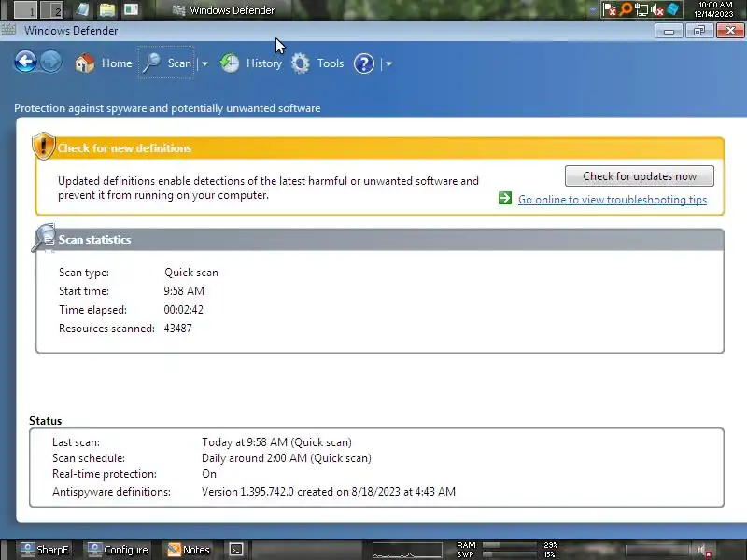Viewport: 747px width, 560px height.
Task: Select the Home toolbar label
Action: point(117,63)
